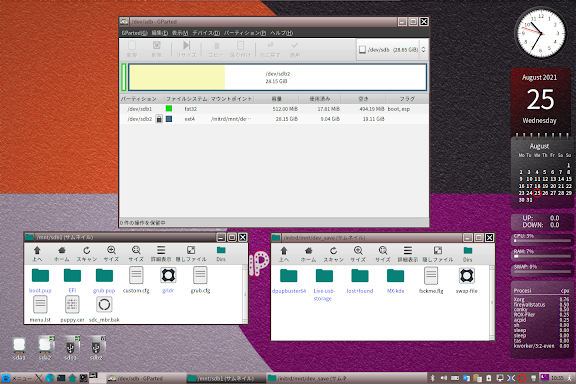The image size is (576, 384).
Task: Switch to /mnt/sdb1 taskbar button
Action: pyautogui.click(x=225, y=378)
